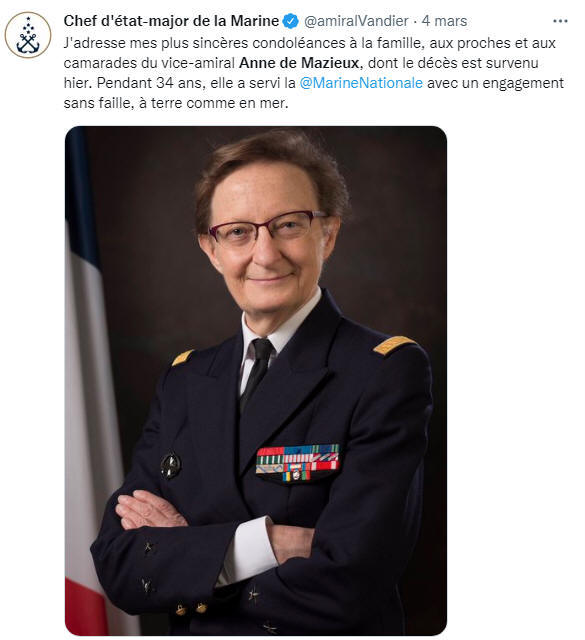Image resolution: width=585 pixels, height=640 pixels.
Task: Open Chef d'état-major de la Marine profile name
Action: 171,21
